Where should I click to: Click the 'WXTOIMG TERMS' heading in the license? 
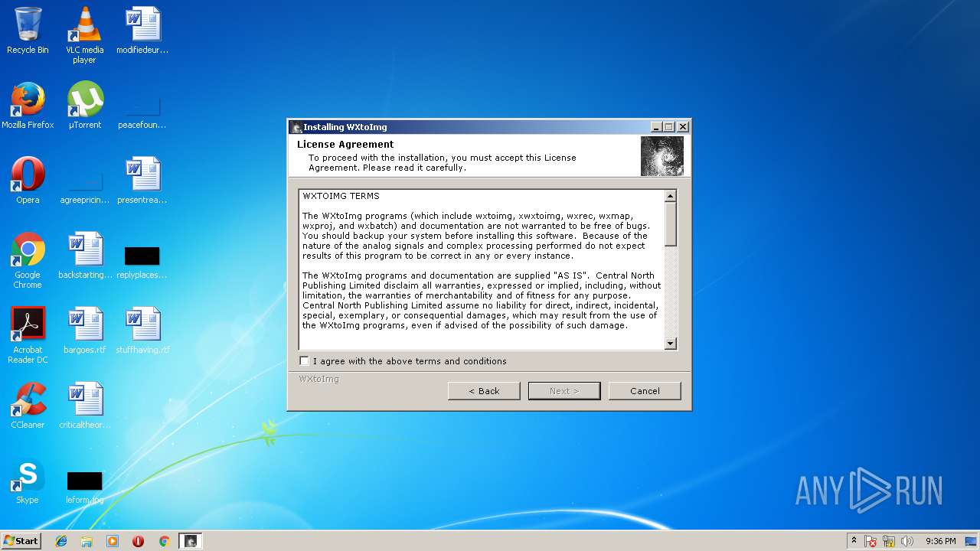tap(341, 196)
